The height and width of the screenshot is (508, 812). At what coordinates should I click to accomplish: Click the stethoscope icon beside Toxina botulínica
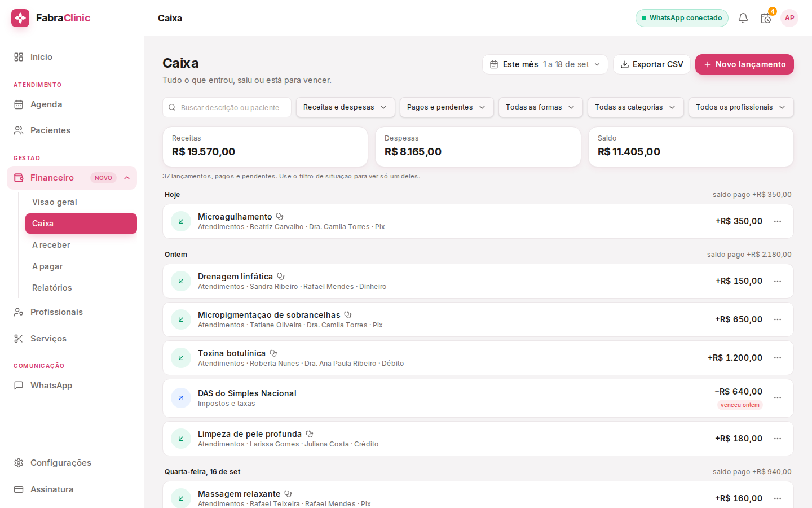[273, 353]
